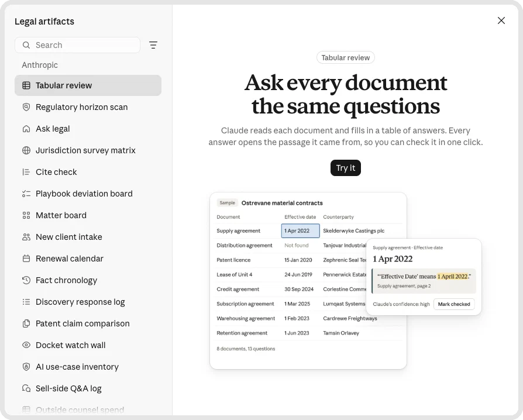This screenshot has height=420, width=523.
Task: Click the Matter board grid icon
Action: point(26,215)
